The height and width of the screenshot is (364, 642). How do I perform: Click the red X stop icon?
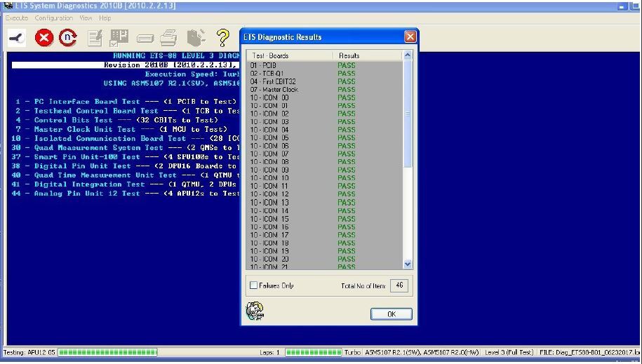pyautogui.click(x=44, y=38)
